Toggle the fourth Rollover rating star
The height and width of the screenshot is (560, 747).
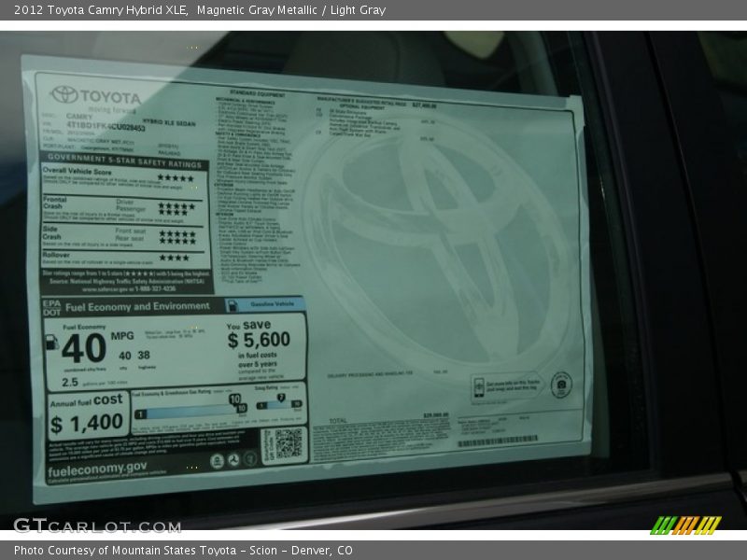(185, 257)
